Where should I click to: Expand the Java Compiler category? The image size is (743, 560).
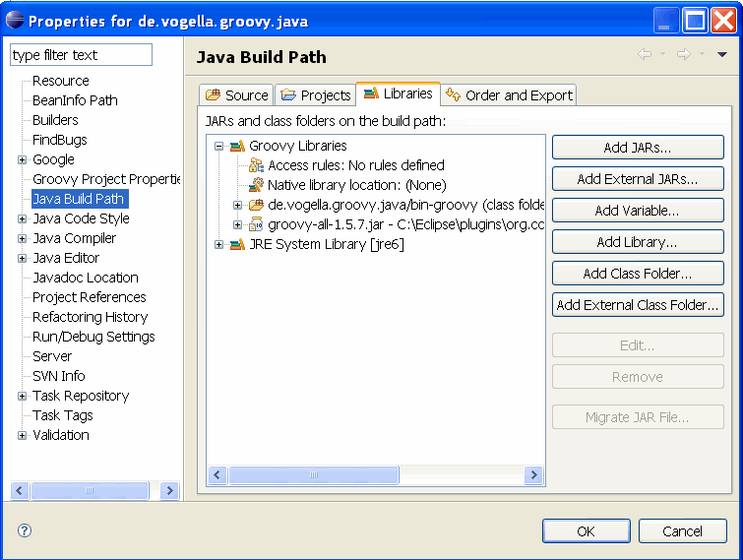22,238
